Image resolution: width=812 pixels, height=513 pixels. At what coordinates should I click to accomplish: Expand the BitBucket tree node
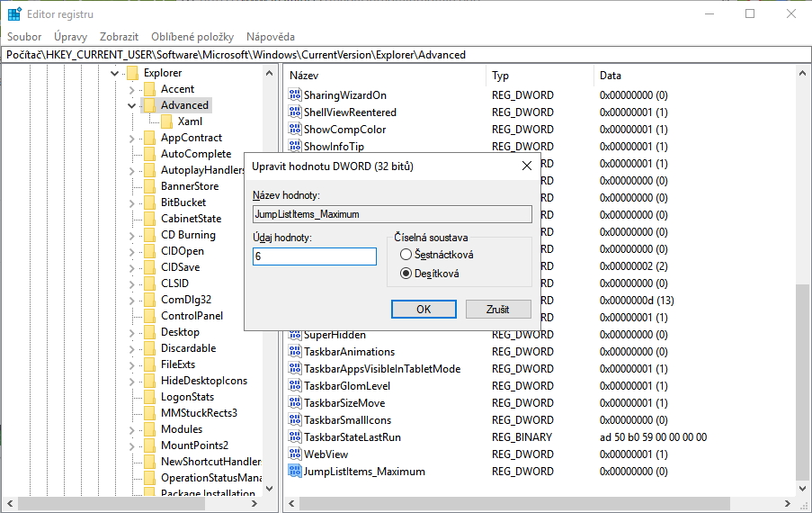(x=131, y=203)
